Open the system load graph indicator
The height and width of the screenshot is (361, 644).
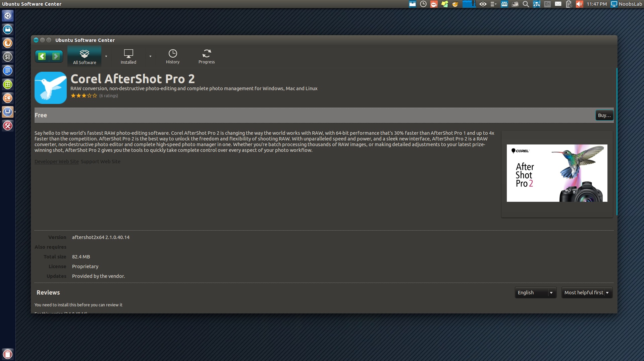pyautogui.click(x=469, y=4)
